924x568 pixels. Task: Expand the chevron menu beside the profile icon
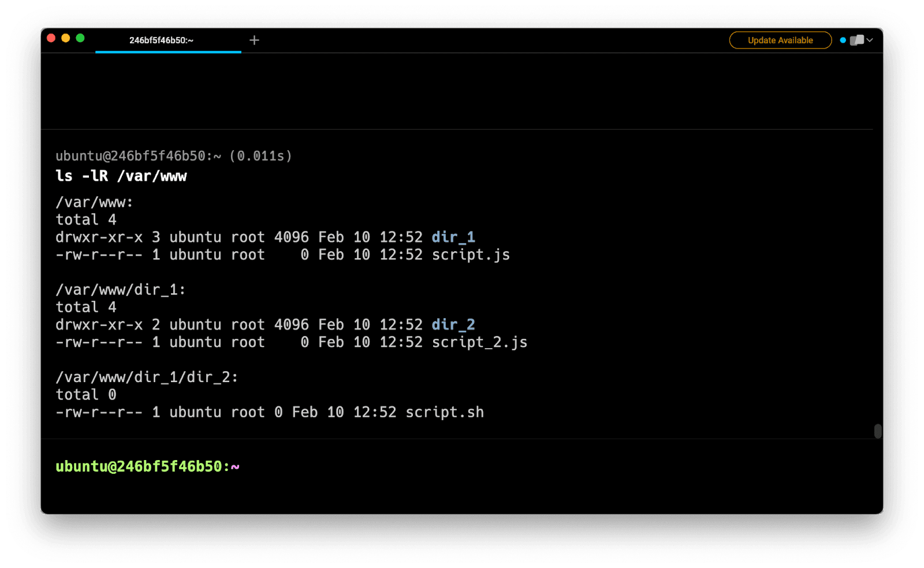point(870,40)
